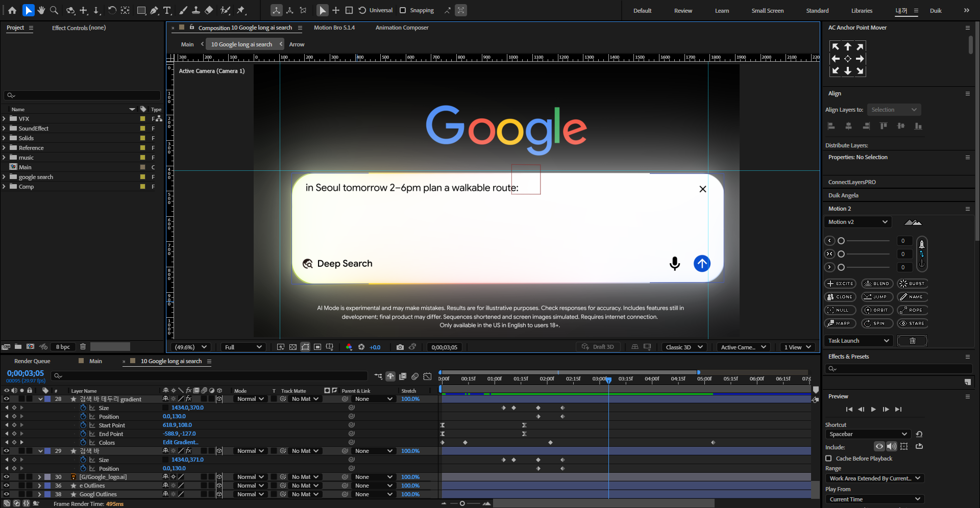Select the Main composition in Project

point(25,167)
